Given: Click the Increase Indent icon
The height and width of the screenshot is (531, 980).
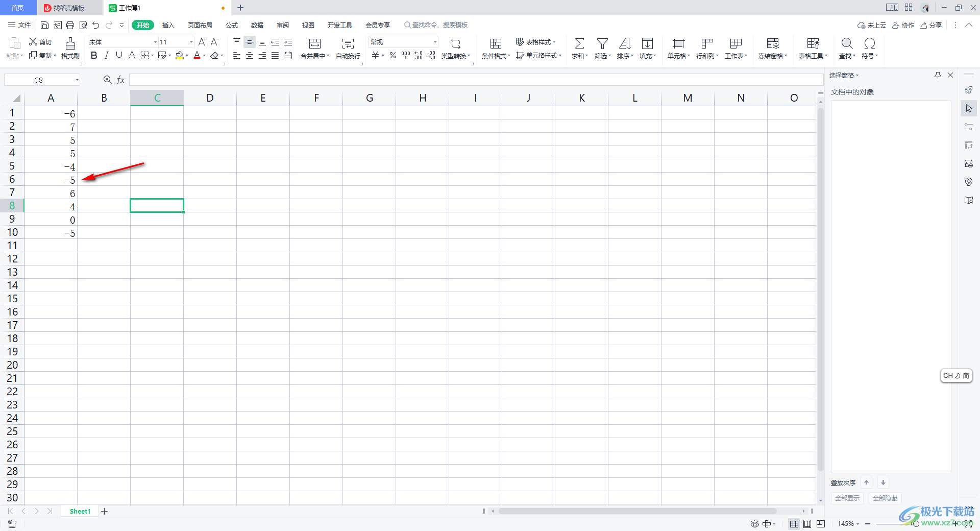Looking at the screenshot, I should click(x=288, y=42).
